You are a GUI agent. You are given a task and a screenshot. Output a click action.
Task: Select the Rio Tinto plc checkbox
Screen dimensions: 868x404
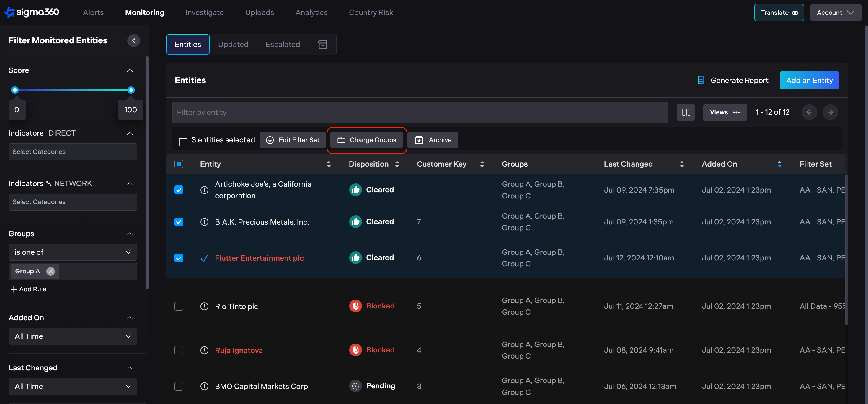[x=179, y=306]
